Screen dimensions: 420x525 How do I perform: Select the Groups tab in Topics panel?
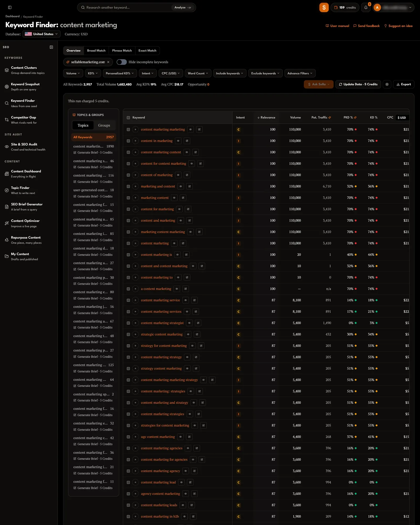pos(104,125)
